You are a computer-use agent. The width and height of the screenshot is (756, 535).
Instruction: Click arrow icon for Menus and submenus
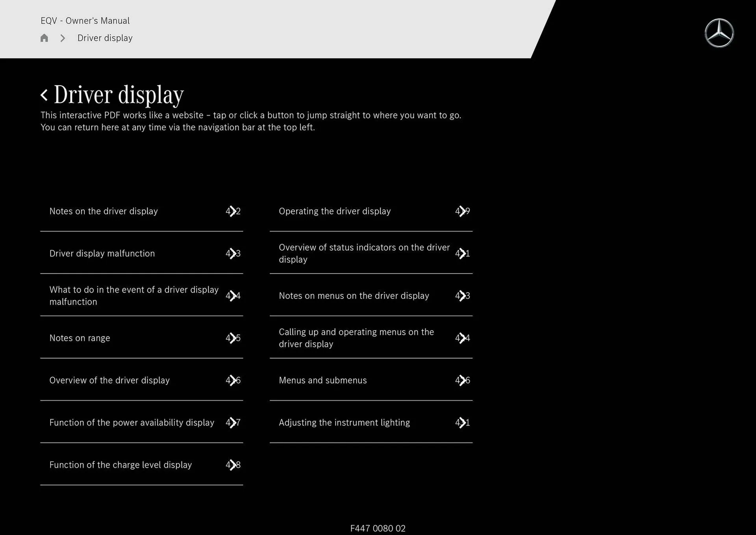[463, 380]
